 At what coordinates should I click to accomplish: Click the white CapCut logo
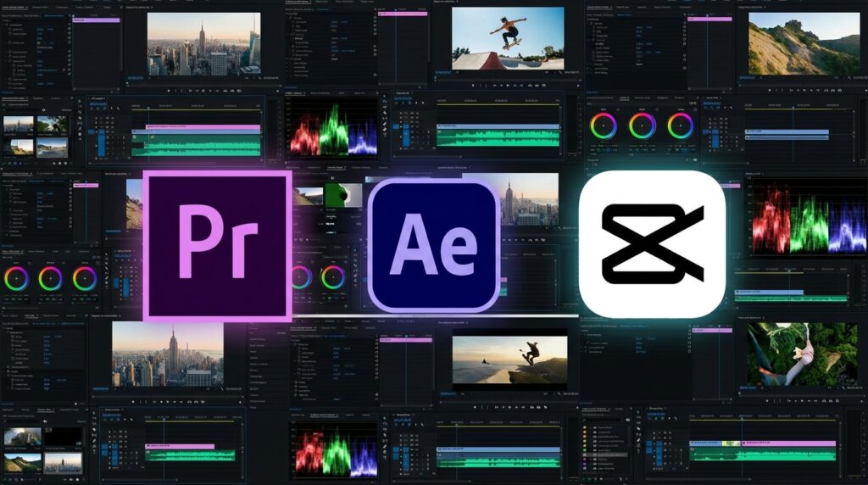[x=652, y=244]
